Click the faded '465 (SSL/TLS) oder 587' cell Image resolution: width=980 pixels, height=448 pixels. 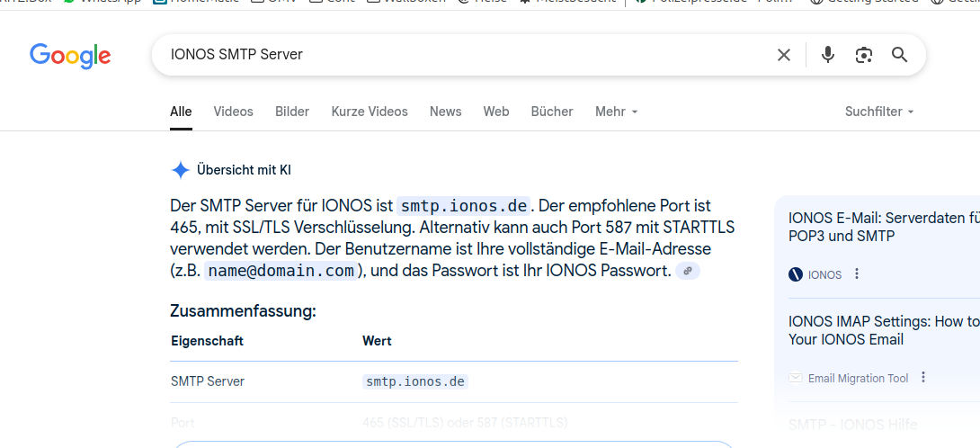click(465, 423)
